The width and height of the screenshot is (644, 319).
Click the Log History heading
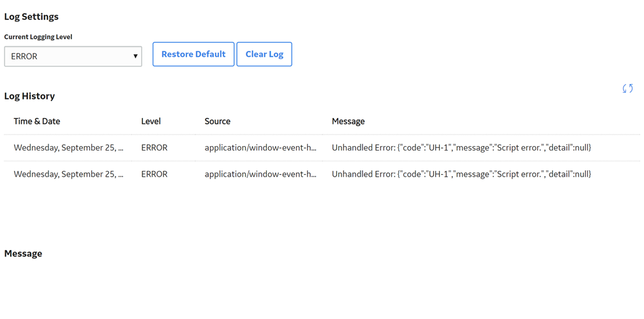point(29,96)
